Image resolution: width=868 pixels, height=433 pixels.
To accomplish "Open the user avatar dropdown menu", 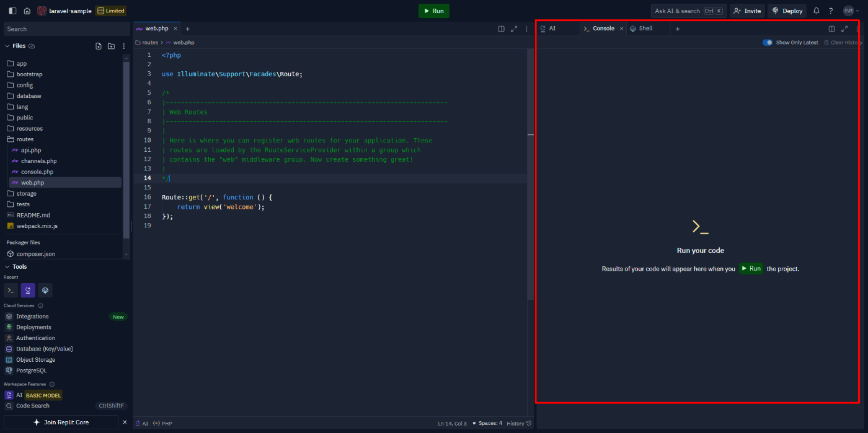I will [852, 11].
